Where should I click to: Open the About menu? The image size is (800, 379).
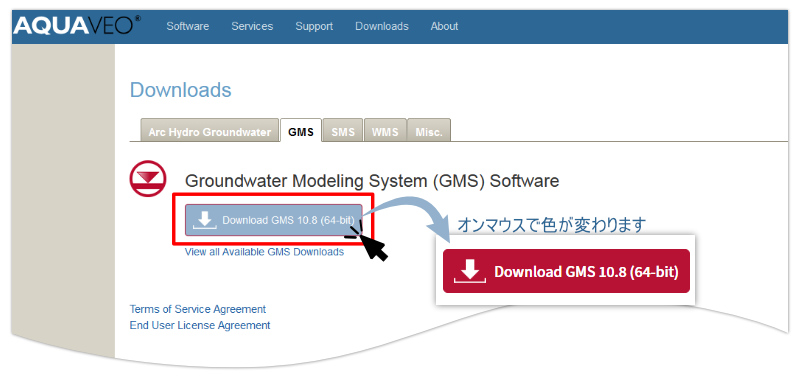444,27
